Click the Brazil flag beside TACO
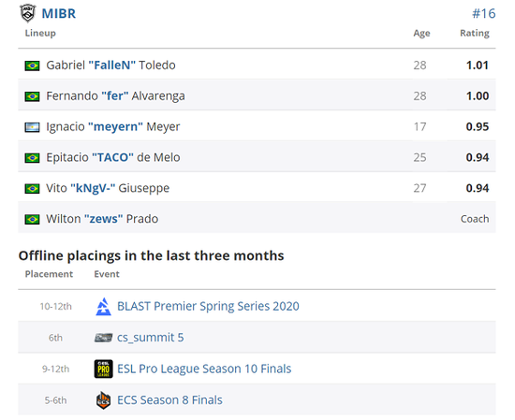 tap(32, 158)
